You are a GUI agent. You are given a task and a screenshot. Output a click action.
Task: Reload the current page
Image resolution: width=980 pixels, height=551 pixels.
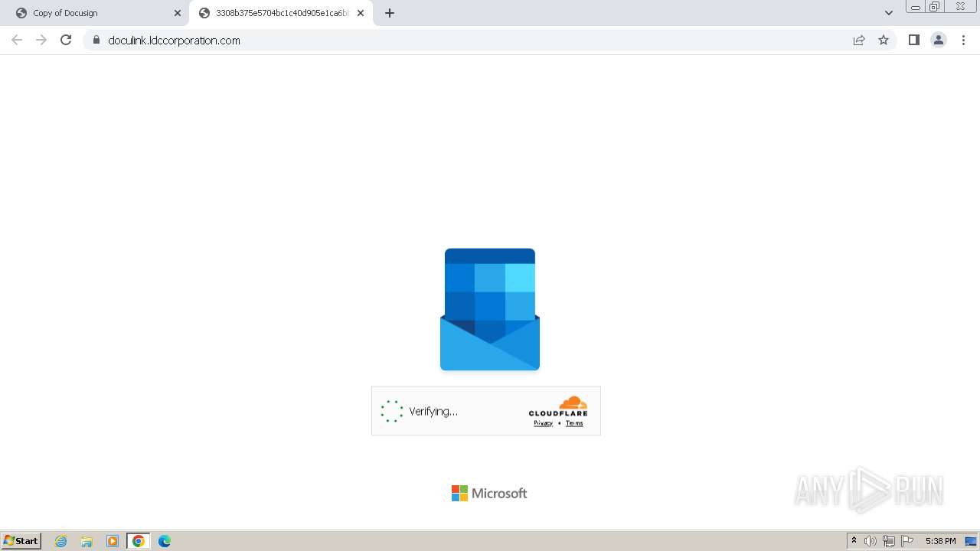pos(66,40)
